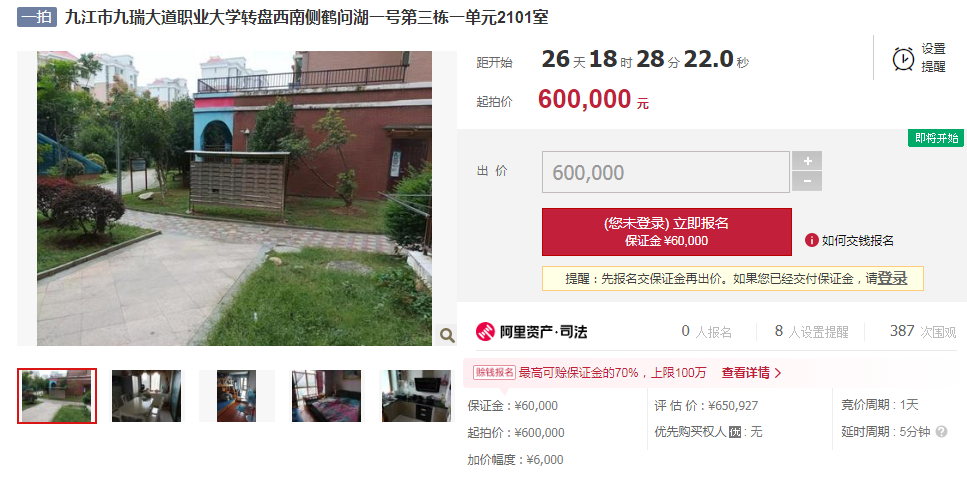The image size is (967, 488).
Task: Click the 立即报名 registration button
Action: [x=667, y=232]
